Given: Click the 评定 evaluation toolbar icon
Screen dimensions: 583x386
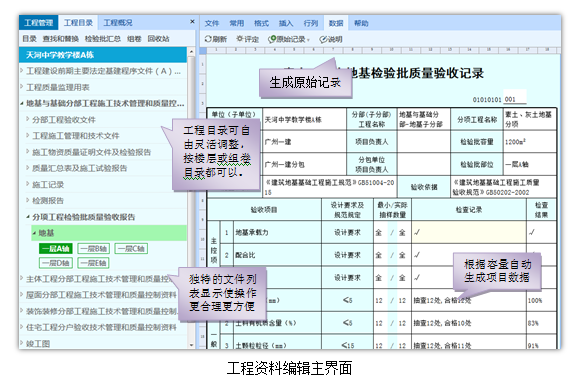Looking at the screenshot, I should tap(247, 39).
